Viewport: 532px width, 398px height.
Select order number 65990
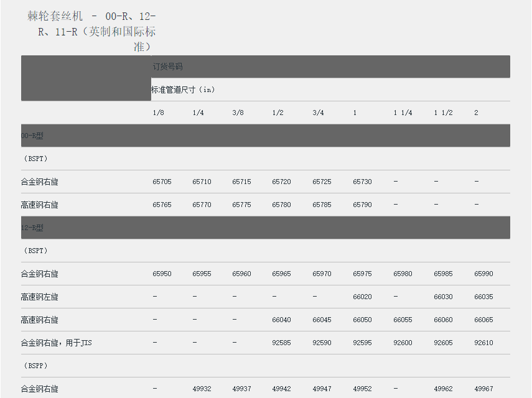coord(483,274)
